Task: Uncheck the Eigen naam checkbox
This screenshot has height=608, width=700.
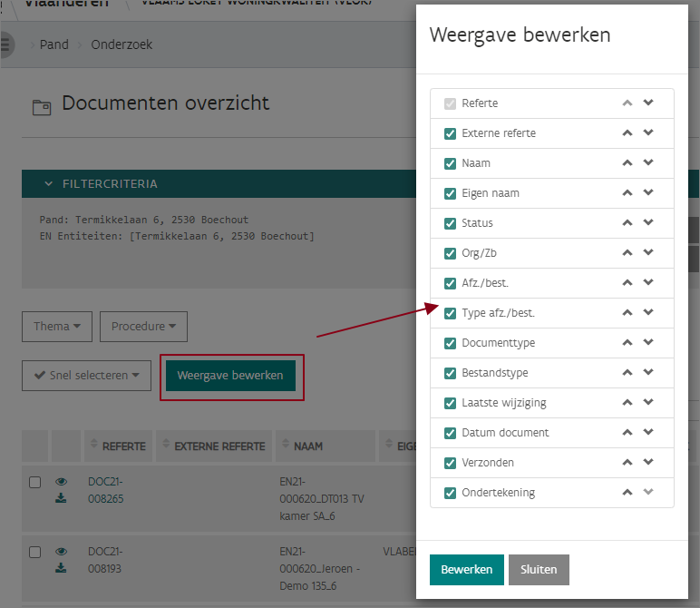Action: tap(450, 193)
